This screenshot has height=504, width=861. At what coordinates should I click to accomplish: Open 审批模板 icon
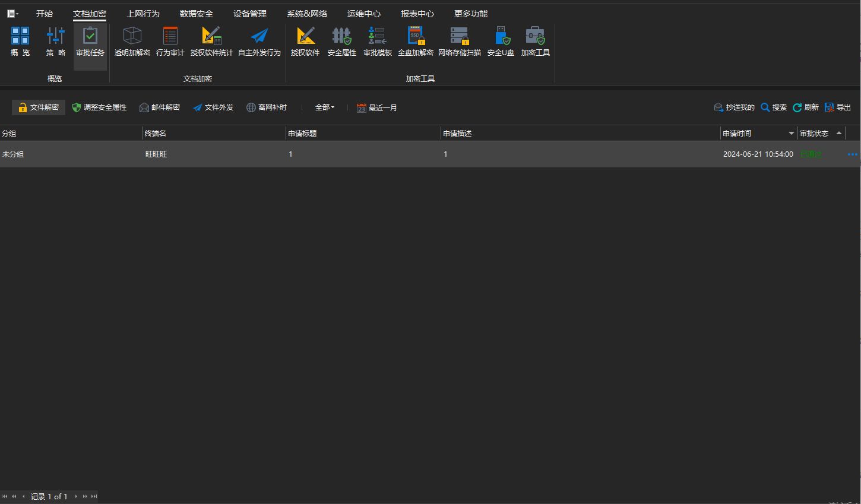coord(378,41)
